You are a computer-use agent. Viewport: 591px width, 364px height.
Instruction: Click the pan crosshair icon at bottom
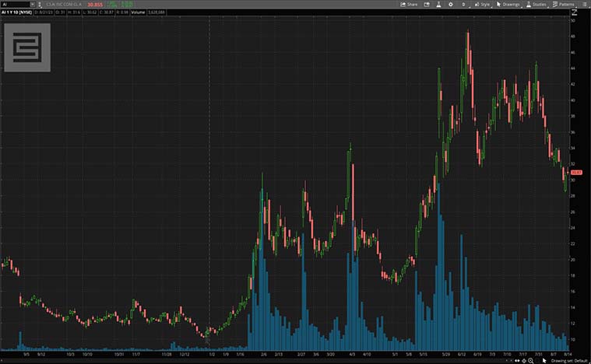(522, 361)
